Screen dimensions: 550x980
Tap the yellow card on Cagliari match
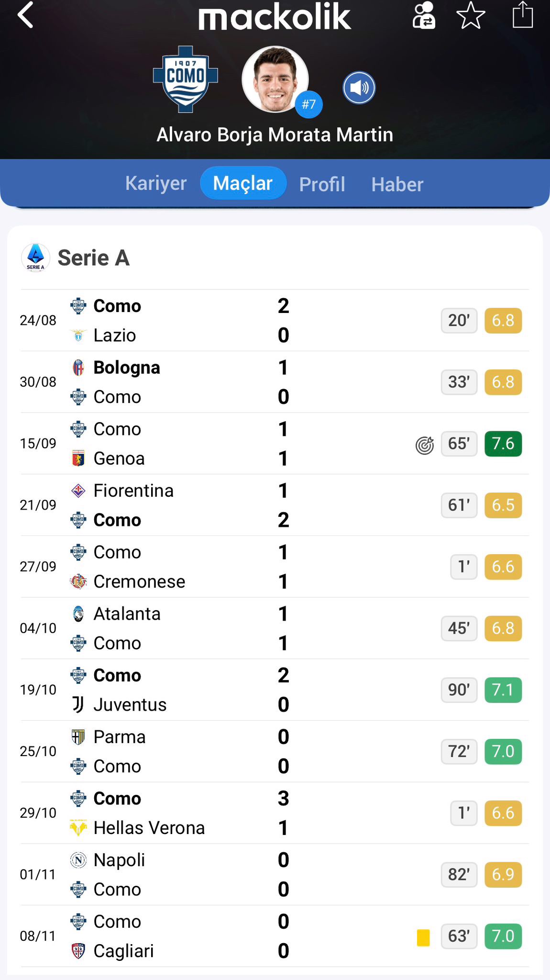423,937
